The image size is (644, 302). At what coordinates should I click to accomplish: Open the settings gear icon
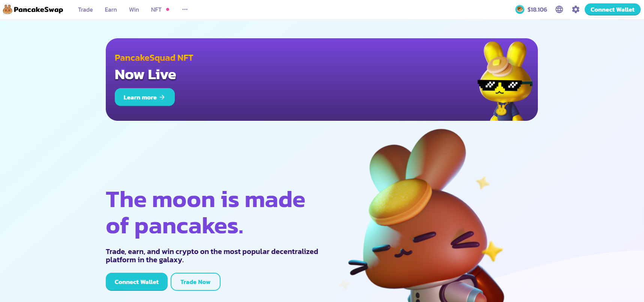click(x=576, y=9)
